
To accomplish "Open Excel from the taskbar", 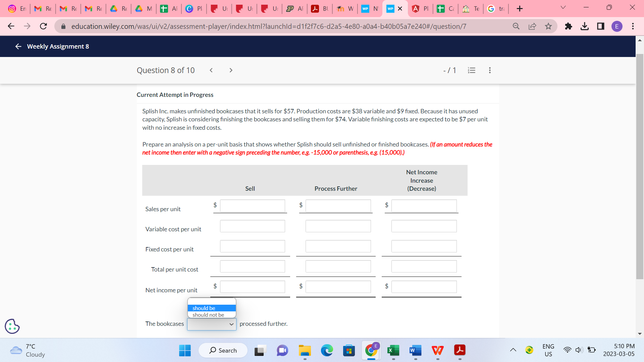I will [393, 351].
